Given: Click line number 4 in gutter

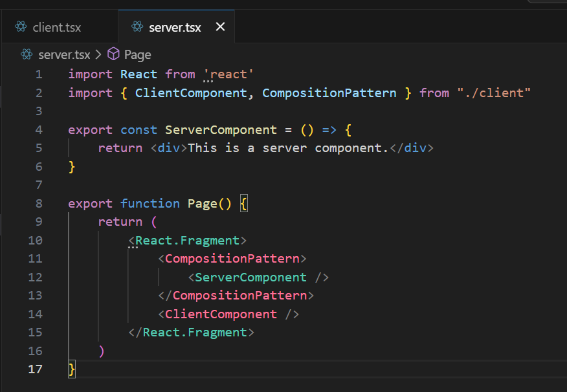Looking at the screenshot, I should [39, 130].
